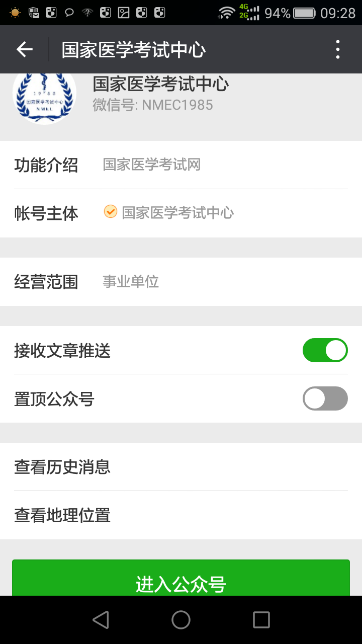Open 查看历史消息 entry
Image resolution: width=362 pixels, height=644 pixels.
pyautogui.click(x=181, y=467)
